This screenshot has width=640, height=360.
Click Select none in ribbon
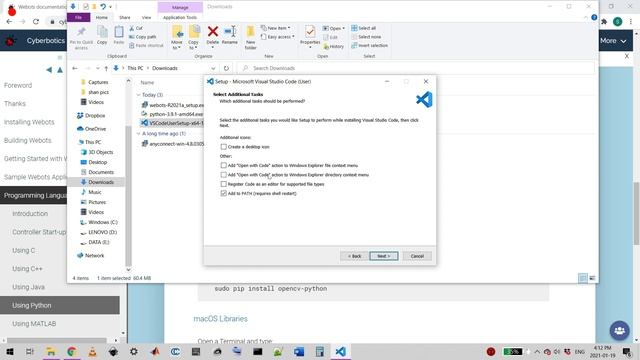(x=366, y=37)
